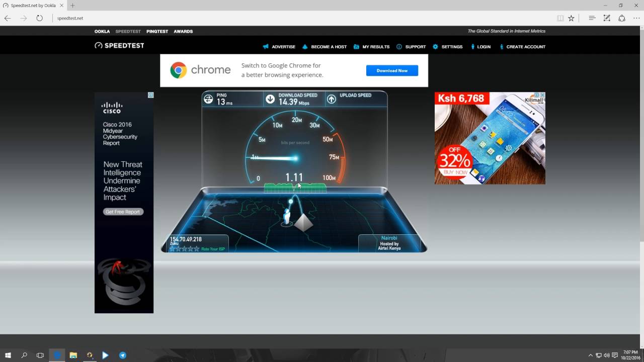This screenshot has height=362, width=644.
Task: Click the server pyramid on the map
Action: click(x=303, y=222)
